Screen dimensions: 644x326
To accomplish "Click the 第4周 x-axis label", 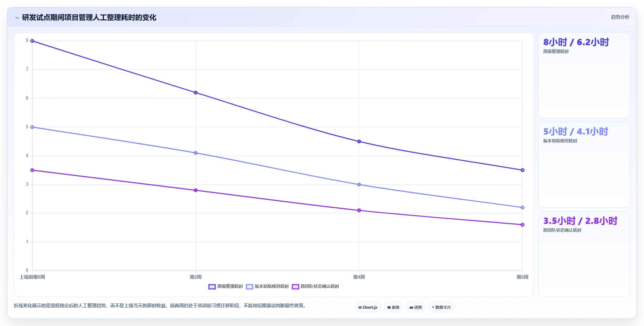I will click(x=359, y=277).
